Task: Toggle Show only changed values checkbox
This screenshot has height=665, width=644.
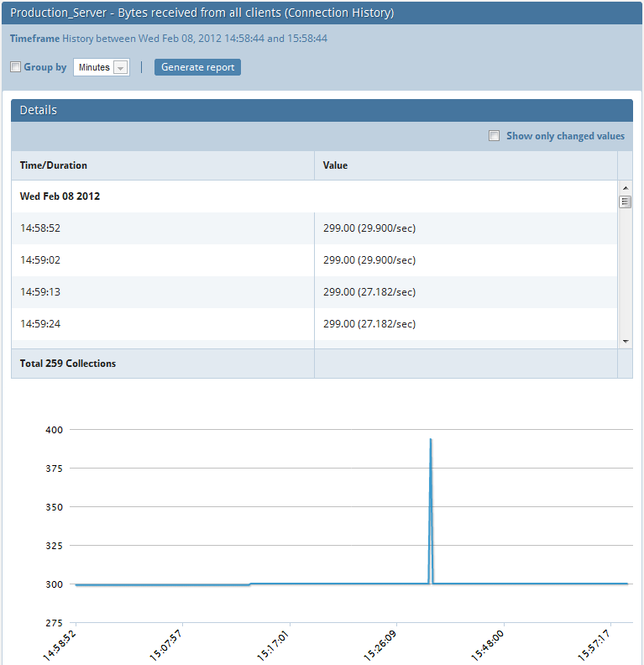Action: coord(494,136)
